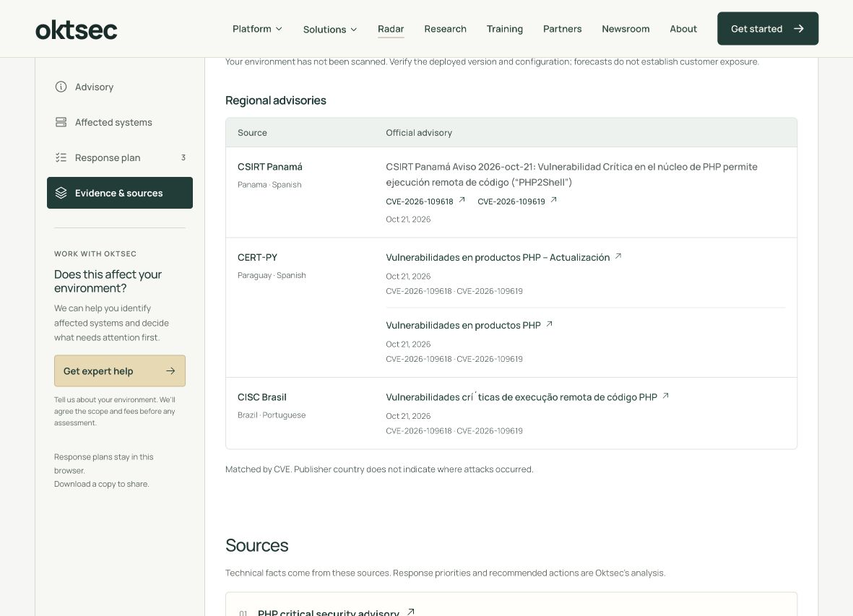Click the CERT-PY source name
Image resolution: width=853 pixels, height=616 pixels.
pos(257,257)
